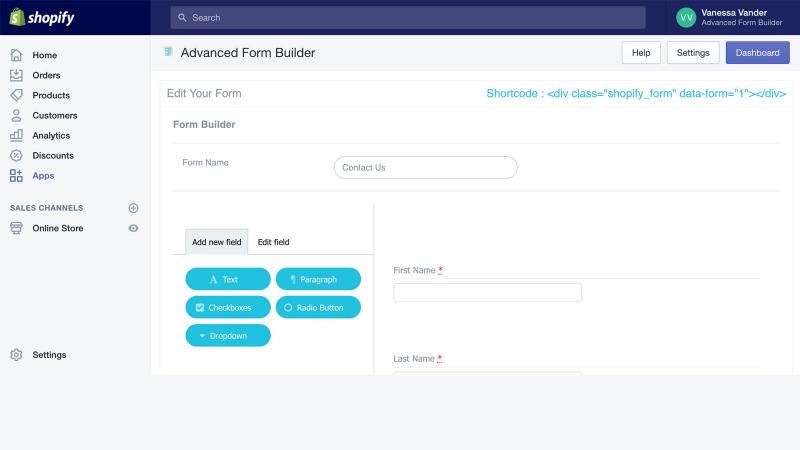Go to the Dashboard
This screenshot has width=800, height=450.
(x=758, y=53)
